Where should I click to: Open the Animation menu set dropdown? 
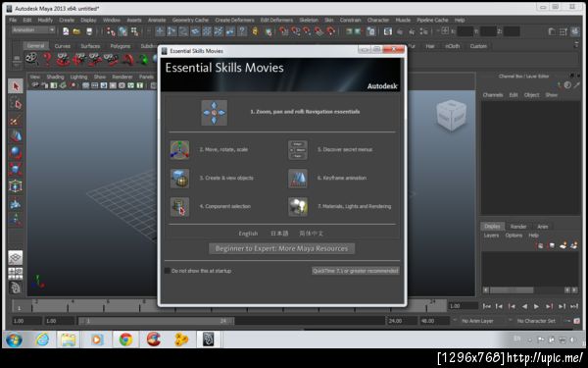pos(33,30)
